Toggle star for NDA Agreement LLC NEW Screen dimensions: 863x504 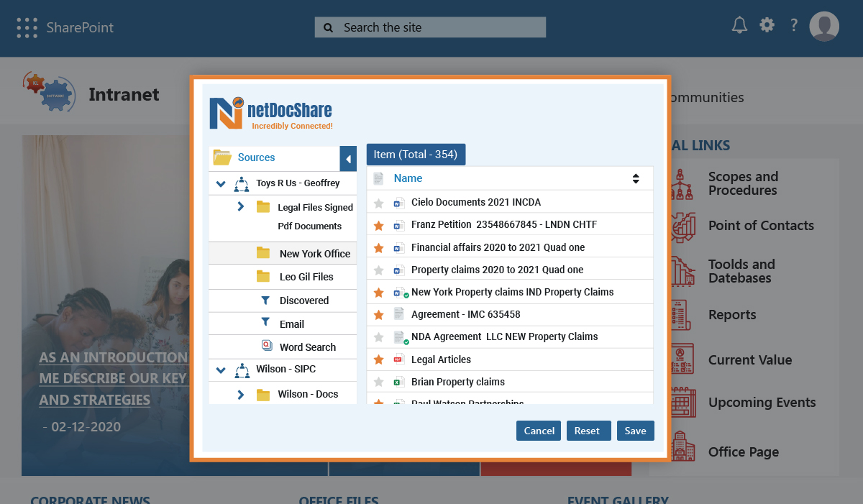coord(379,337)
